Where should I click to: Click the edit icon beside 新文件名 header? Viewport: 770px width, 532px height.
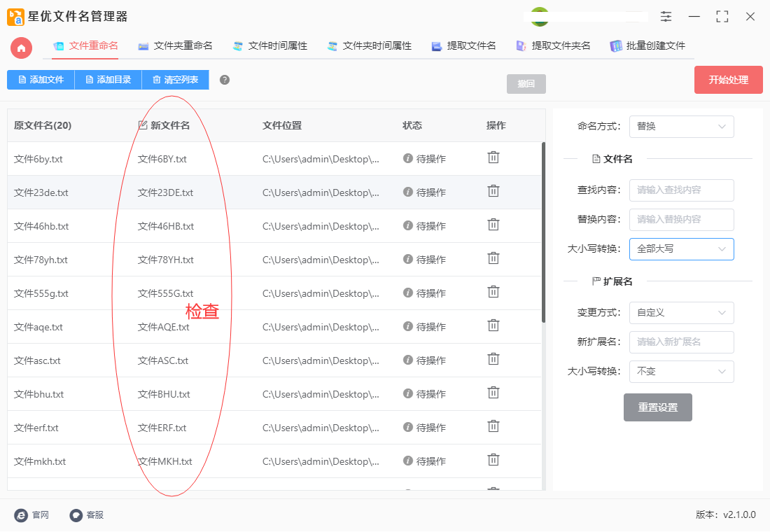[x=143, y=125]
